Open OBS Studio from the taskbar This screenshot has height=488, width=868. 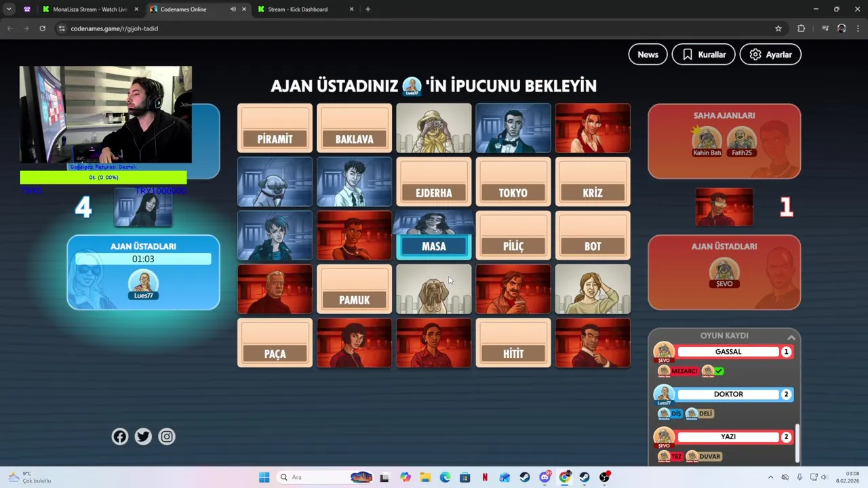[x=604, y=477]
